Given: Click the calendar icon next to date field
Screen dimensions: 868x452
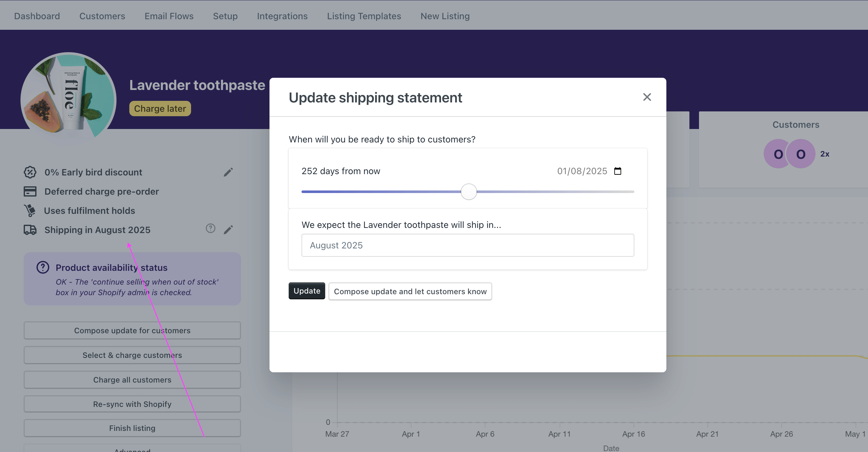Looking at the screenshot, I should click(x=617, y=171).
